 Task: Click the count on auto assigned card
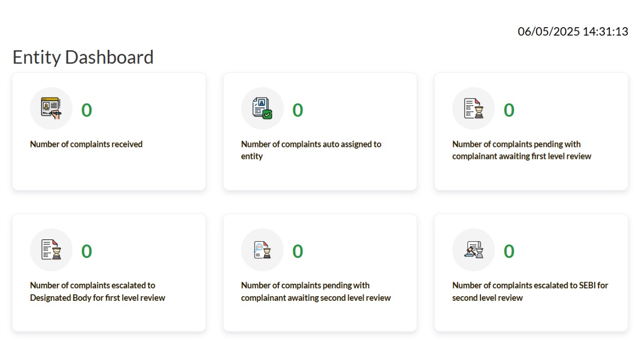point(298,110)
